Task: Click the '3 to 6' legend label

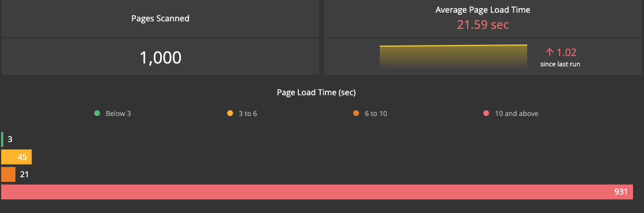Action: click(248, 114)
